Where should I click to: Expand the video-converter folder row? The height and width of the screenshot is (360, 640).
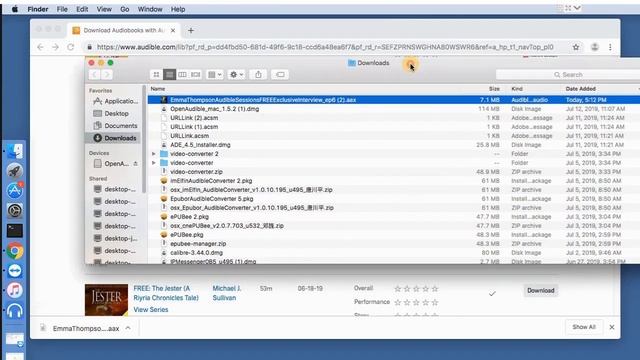click(x=154, y=163)
